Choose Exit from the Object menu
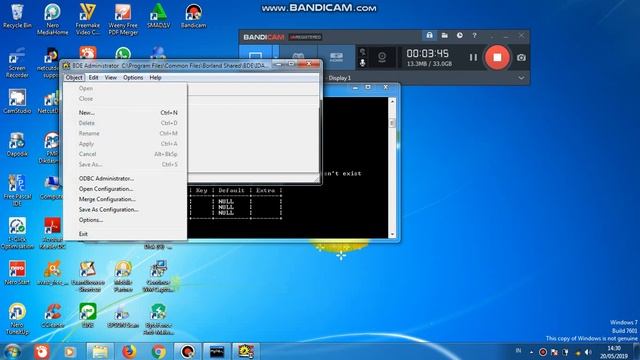 pos(125,234)
